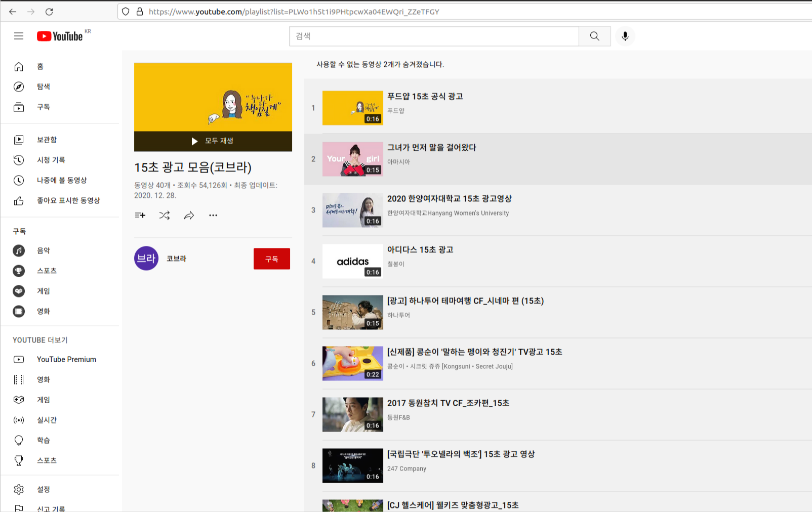Click the search magnifier button
Image resolution: width=812 pixels, height=512 pixels.
(595, 36)
